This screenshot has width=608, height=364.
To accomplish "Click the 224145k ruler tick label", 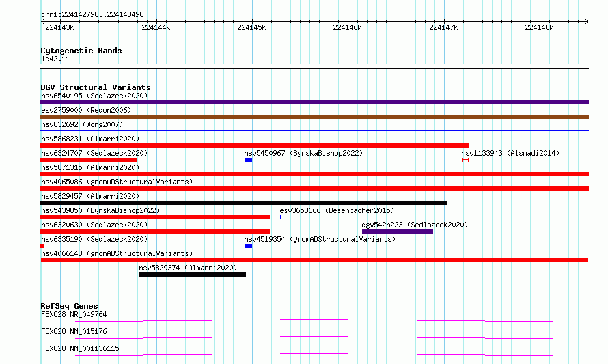I will pyautogui.click(x=251, y=27).
